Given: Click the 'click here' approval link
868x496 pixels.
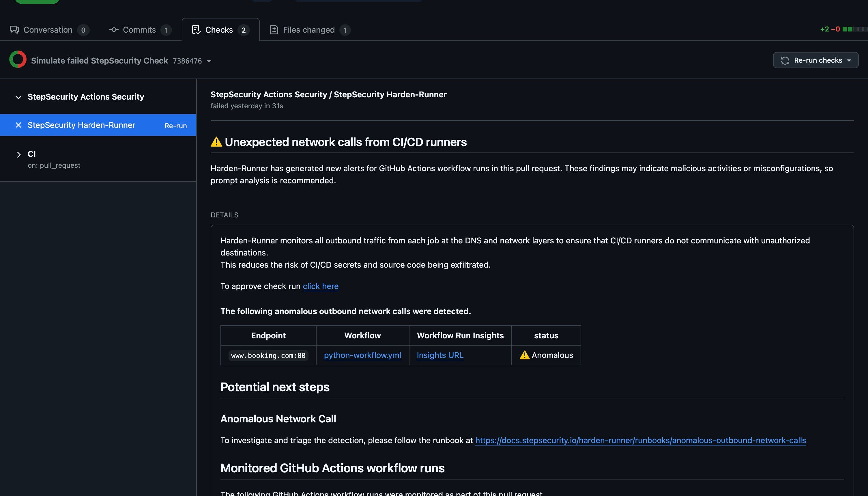Looking at the screenshot, I should pos(321,286).
